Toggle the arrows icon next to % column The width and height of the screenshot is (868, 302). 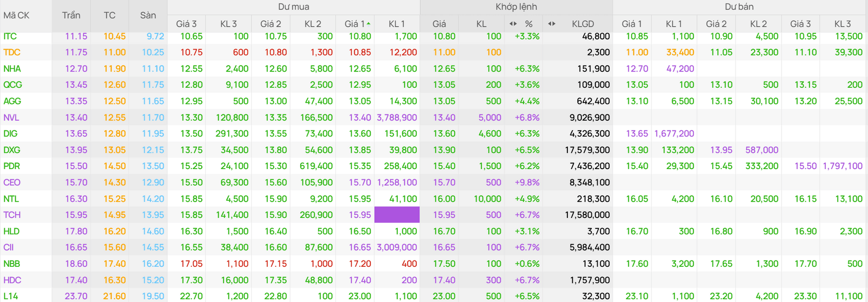[513, 24]
